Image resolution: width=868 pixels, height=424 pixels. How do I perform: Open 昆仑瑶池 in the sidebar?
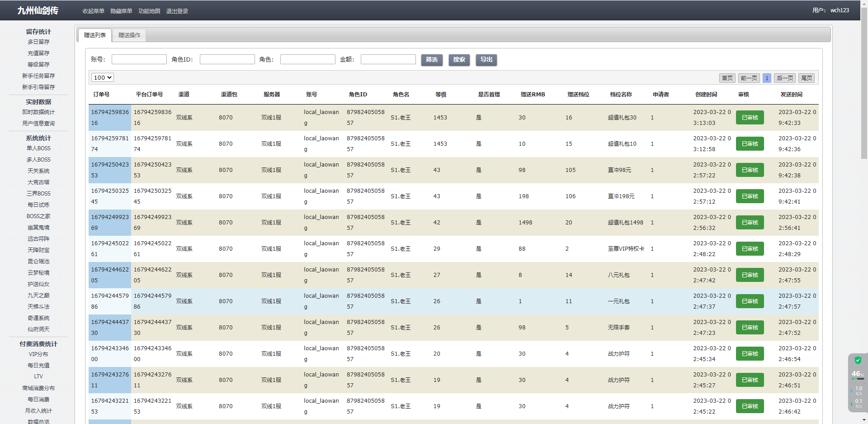click(38, 262)
